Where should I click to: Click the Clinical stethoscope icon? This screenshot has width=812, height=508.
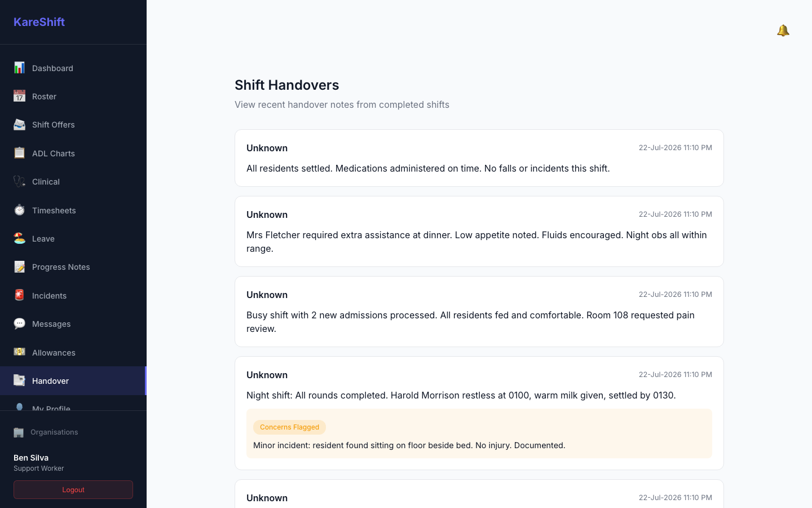point(19,181)
